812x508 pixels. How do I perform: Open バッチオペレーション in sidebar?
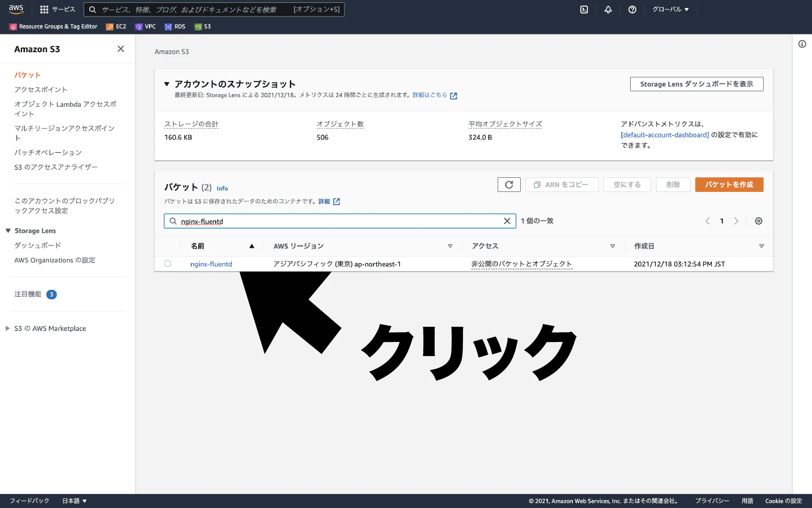pyautogui.click(x=48, y=153)
